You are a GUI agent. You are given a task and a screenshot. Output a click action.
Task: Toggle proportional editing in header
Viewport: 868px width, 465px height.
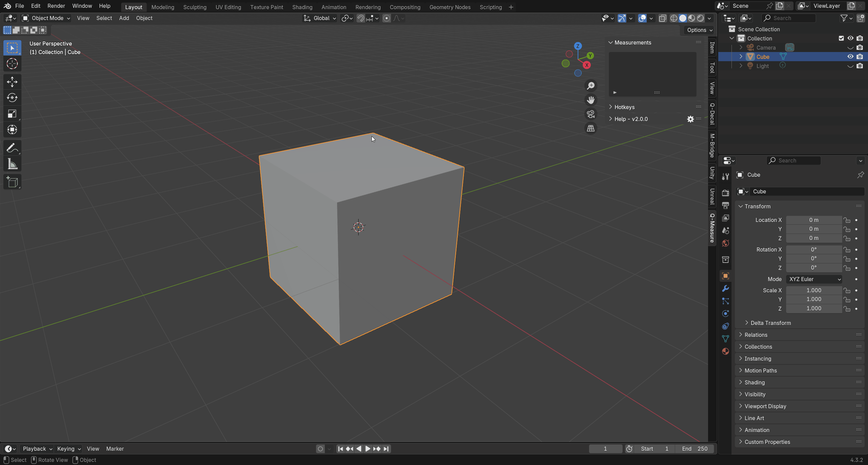[x=386, y=18]
